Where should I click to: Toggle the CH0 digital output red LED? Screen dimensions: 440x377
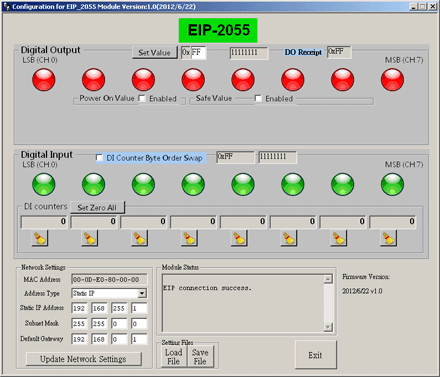tap(44, 80)
